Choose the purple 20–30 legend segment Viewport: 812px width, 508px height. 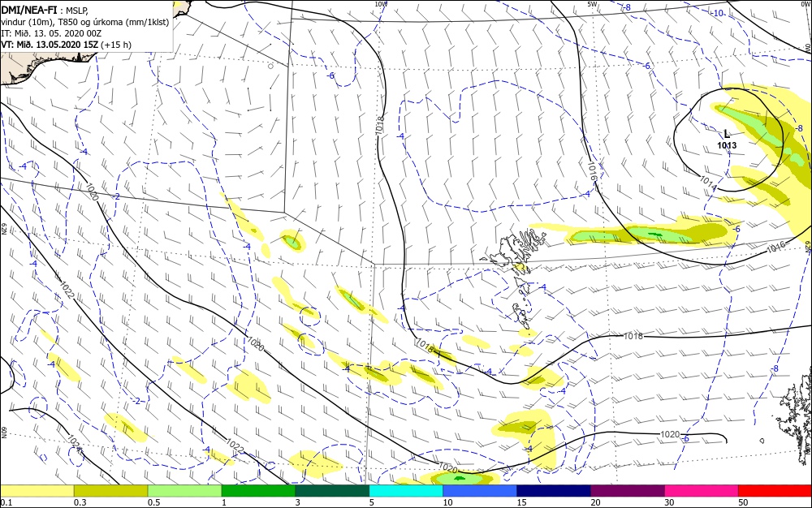(628, 491)
